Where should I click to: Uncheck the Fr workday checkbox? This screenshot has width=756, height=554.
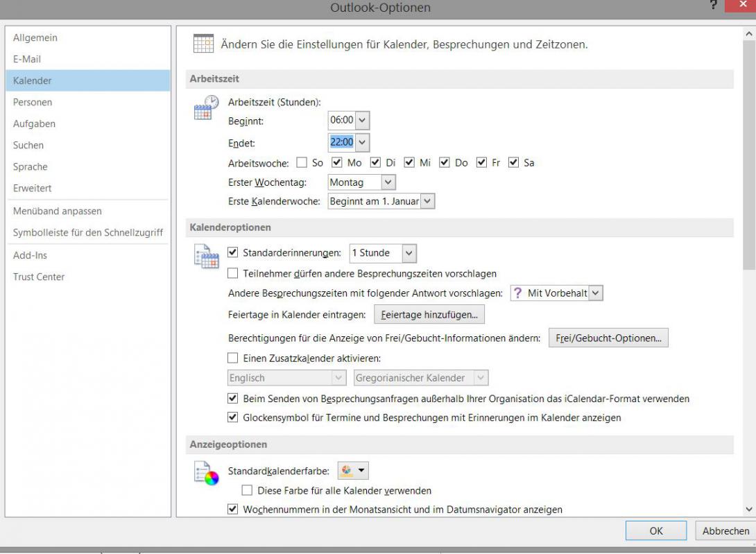click(481, 162)
